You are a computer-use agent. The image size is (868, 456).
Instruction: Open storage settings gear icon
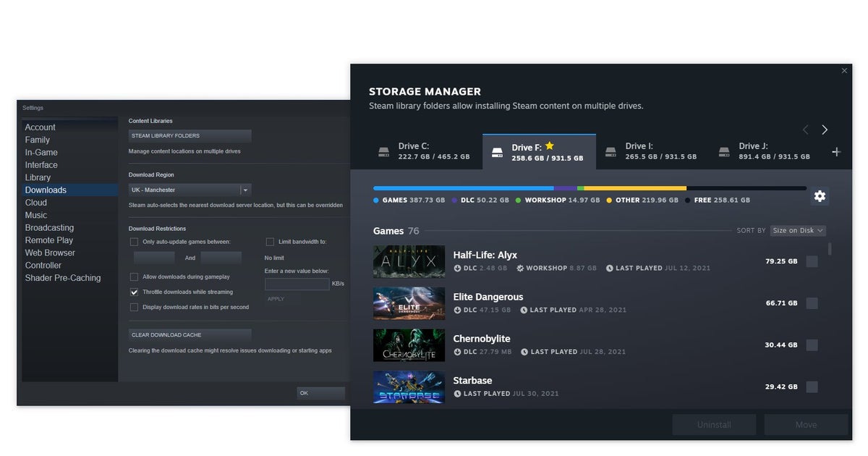820,196
